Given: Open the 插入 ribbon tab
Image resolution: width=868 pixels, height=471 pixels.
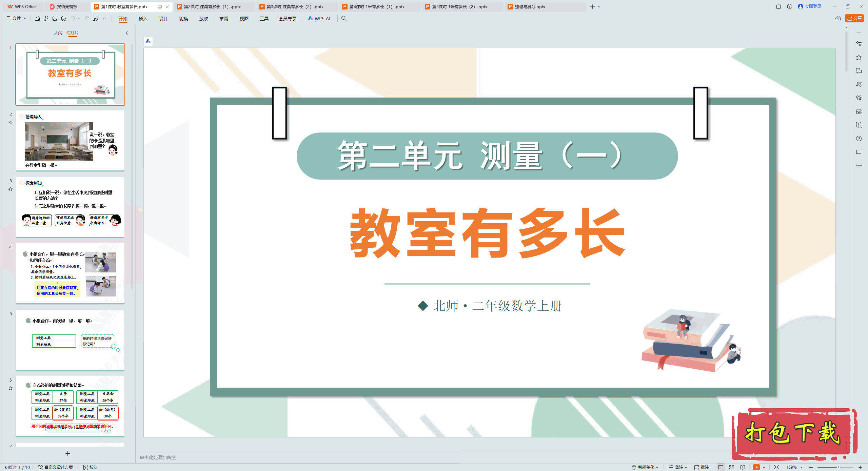Looking at the screenshot, I should 143,18.
